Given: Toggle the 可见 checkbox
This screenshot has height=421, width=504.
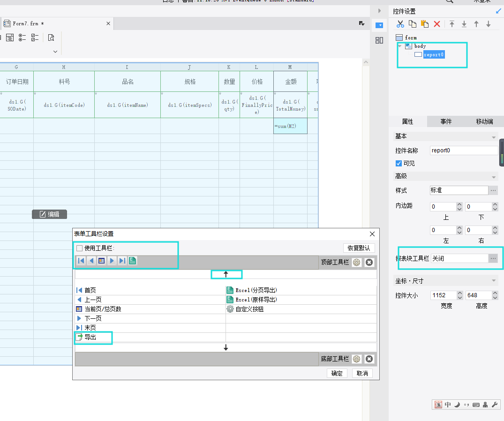Looking at the screenshot, I should click(399, 163).
